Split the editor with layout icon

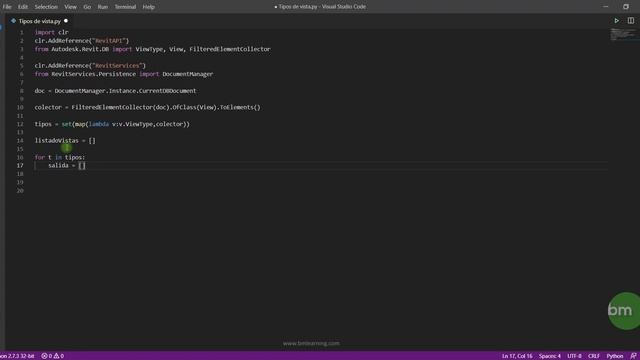[x=631, y=20]
